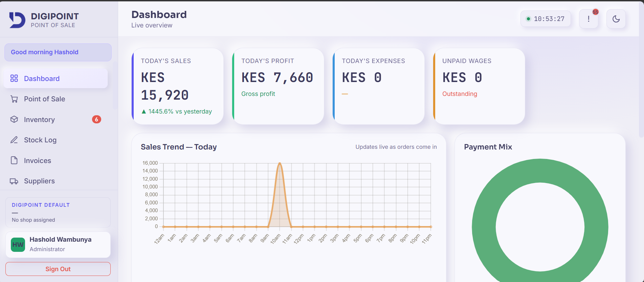Click the Point of Sale cart icon
This screenshot has width=644, height=282.
14,99
